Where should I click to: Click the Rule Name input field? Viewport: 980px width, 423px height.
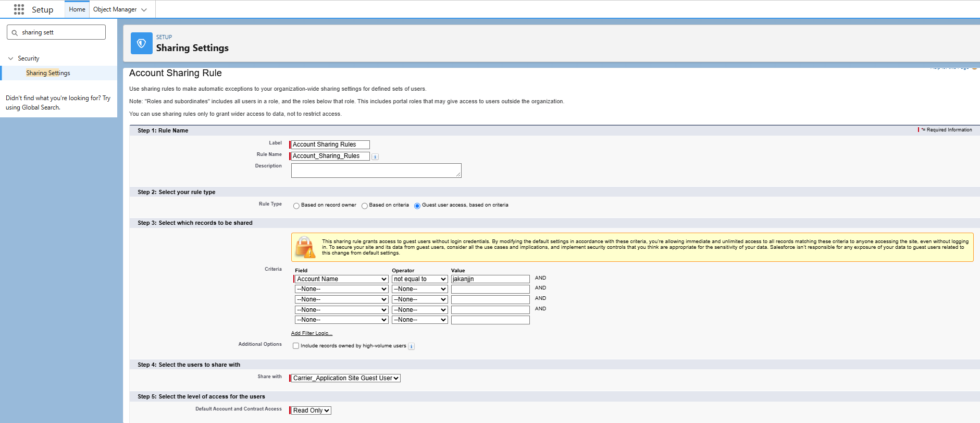click(x=330, y=156)
